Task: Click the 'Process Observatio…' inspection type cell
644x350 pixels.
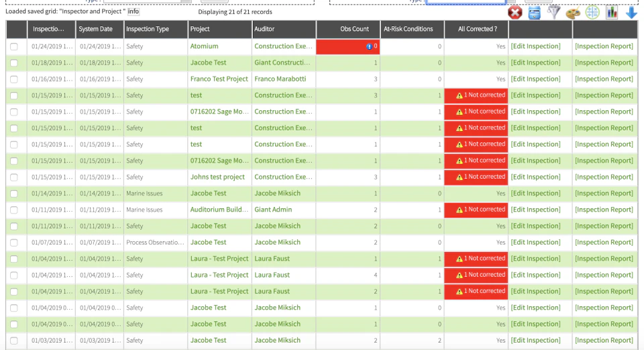Action: pyautogui.click(x=155, y=243)
